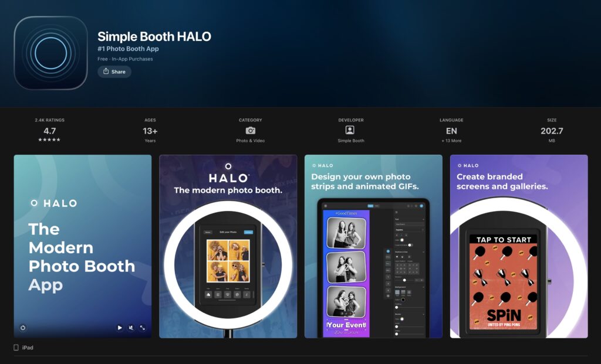Image resolution: width=601 pixels, height=364 pixels.
Task: Click the Simple Booth HALO app icon
Action: (x=50, y=53)
